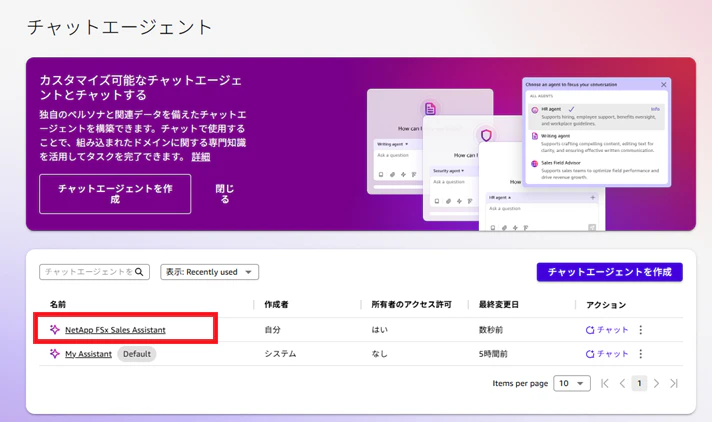This screenshot has width=712, height=422.
Task: Dismiss the banner with 閉じる
Action: (225, 194)
